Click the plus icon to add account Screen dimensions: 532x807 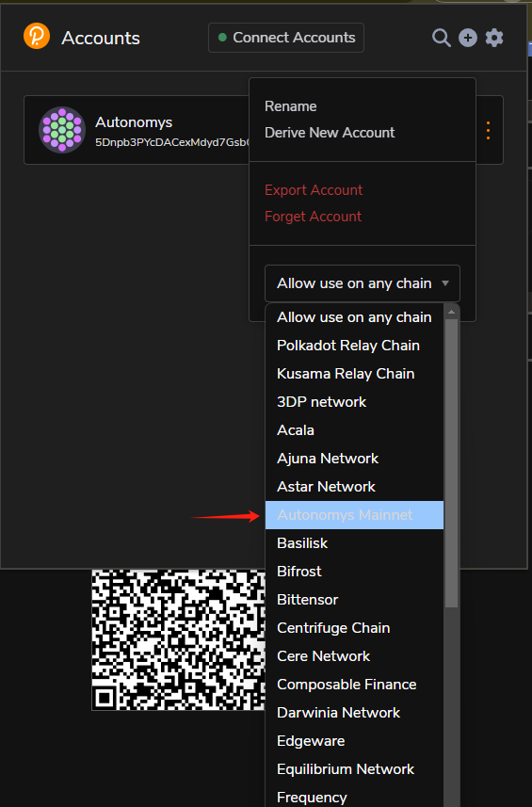468,38
